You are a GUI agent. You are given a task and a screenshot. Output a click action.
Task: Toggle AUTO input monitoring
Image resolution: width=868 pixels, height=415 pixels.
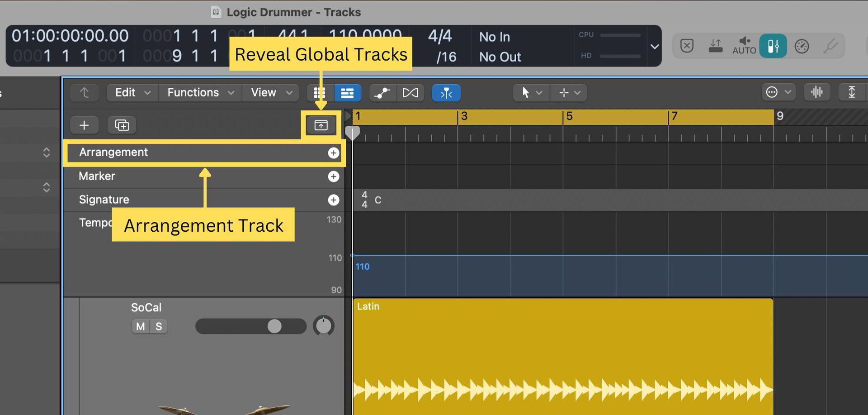pyautogui.click(x=744, y=46)
